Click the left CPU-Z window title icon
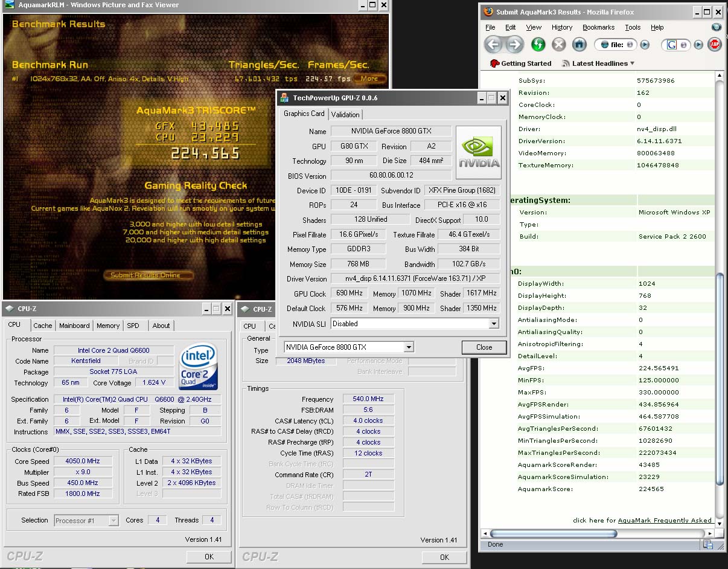Viewport: 728px width, 569px height. (x=10, y=309)
